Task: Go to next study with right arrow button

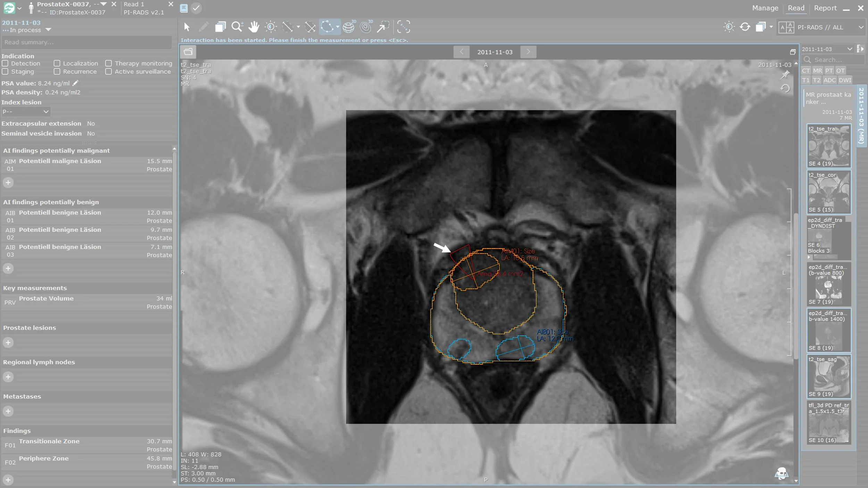Action: 528,52
